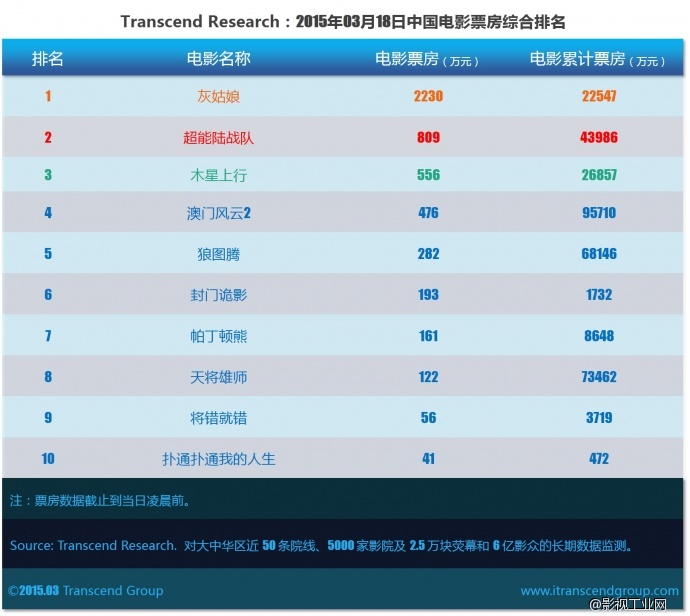The height and width of the screenshot is (616, 690).
Task: Click rank number 8 beside 天将雄师
Action: 48,377
